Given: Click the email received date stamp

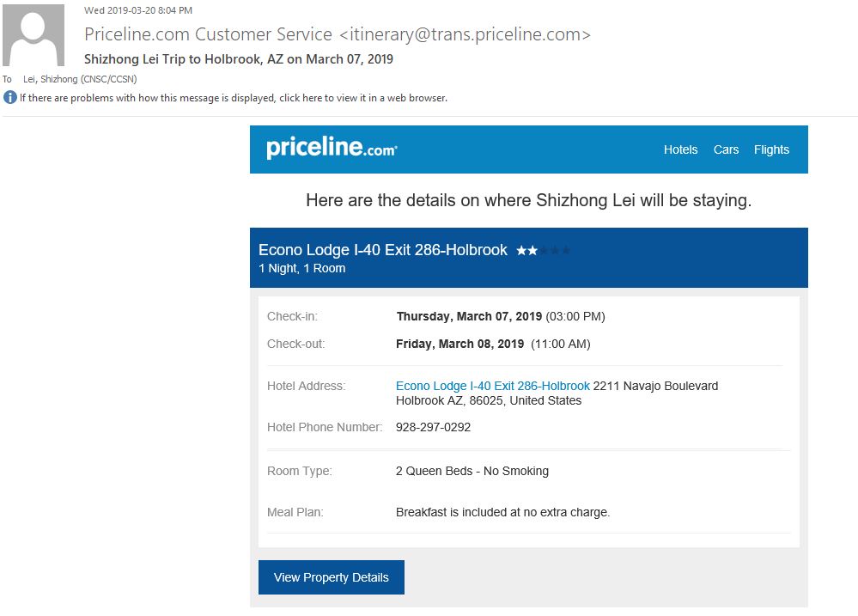Looking at the screenshot, I should pos(138,10).
